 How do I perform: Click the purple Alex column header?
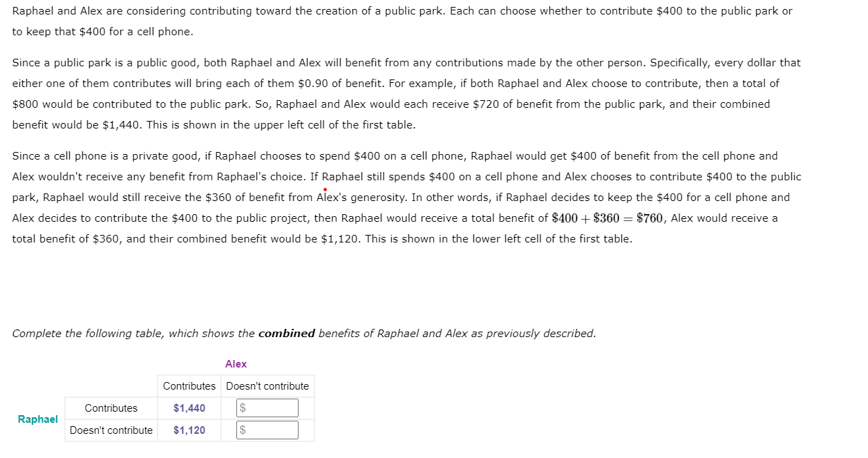coord(236,364)
